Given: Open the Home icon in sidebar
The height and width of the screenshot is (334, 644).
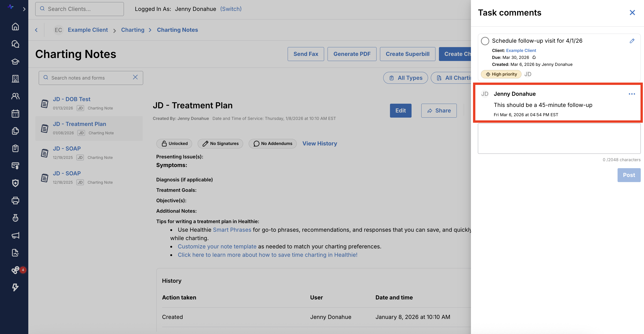Looking at the screenshot, I should pyautogui.click(x=15, y=26).
